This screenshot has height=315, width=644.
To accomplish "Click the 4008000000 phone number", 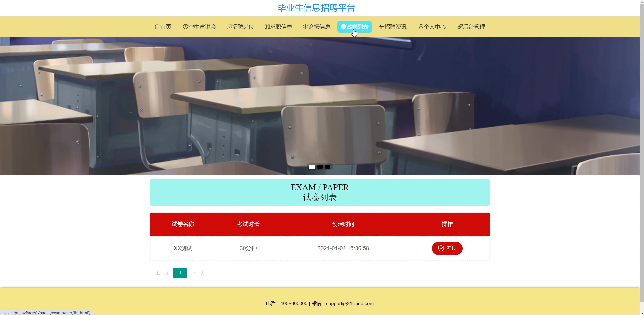I will (294, 304).
